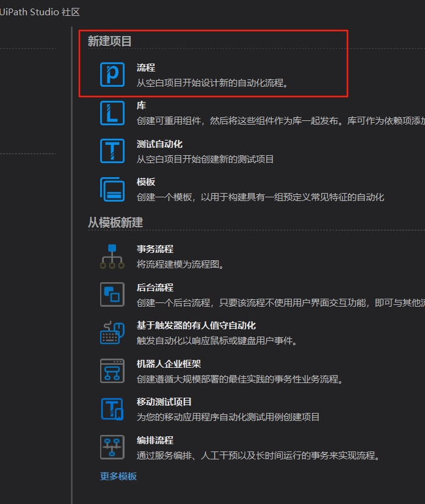Click description starting 通过服务编排、人工干预
This screenshot has width=425, height=504.
[258, 456]
